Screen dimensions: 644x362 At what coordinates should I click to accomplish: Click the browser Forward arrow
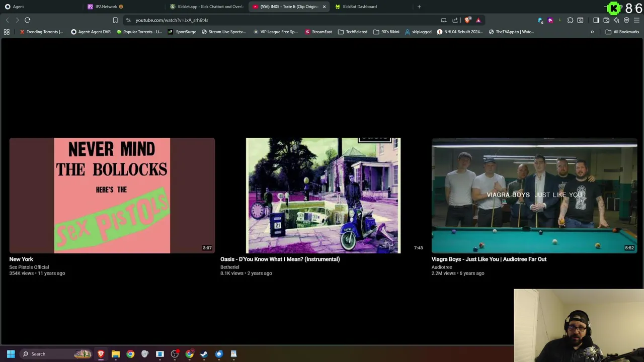pyautogui.click(x=17, y=20)
